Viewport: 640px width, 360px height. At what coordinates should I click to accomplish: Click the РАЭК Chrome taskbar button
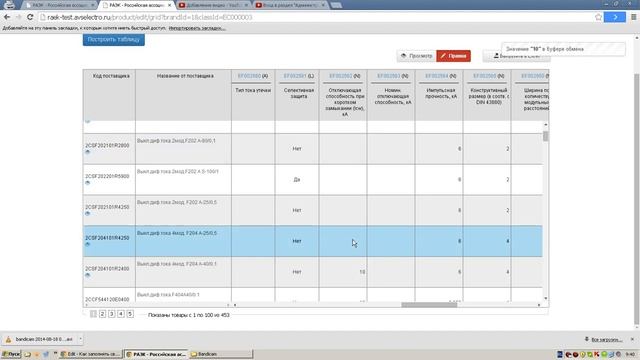(156, 354)
